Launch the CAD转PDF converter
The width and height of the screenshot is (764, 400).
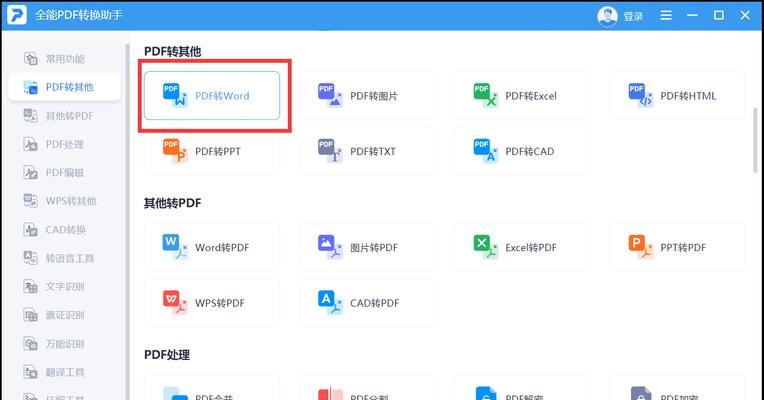(x=367, y=303)
